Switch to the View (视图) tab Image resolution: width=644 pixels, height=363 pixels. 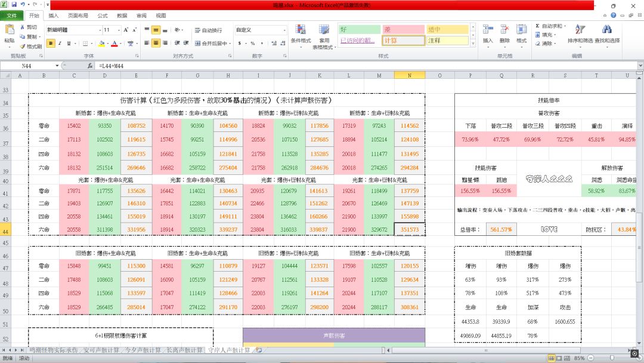click(160, 16)
